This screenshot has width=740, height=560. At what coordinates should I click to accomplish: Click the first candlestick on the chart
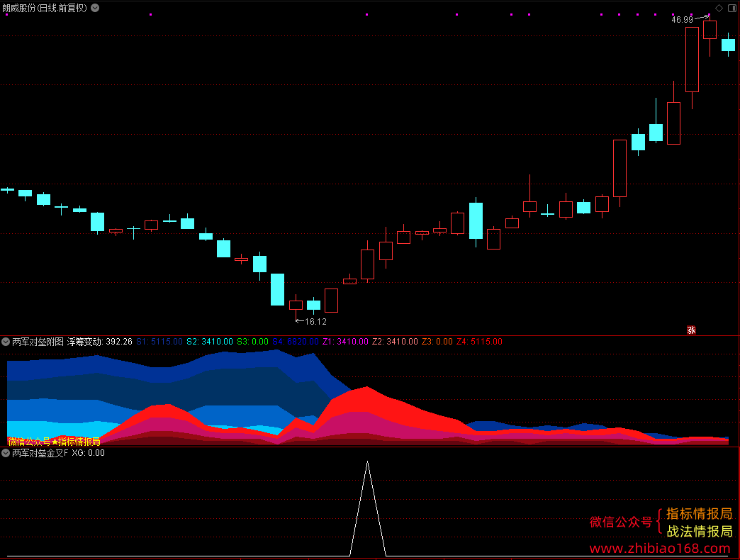(7, 190)
